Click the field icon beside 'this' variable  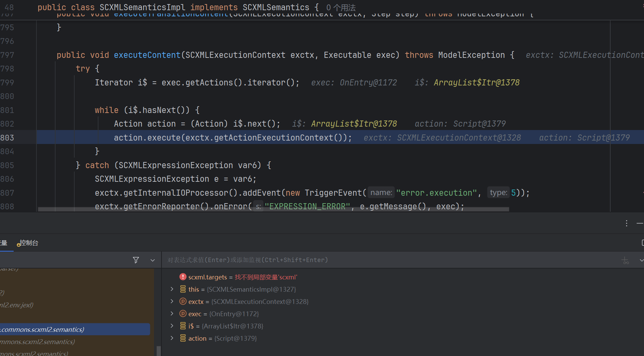click(183, 289)
